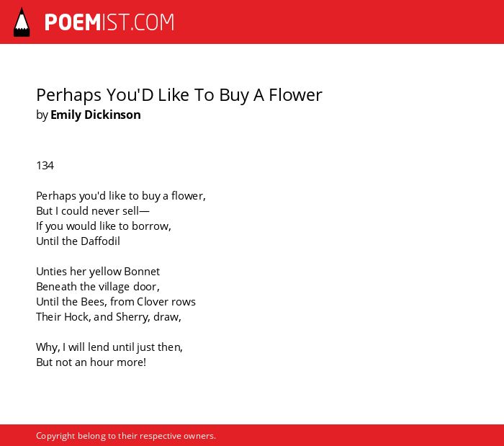Click the word "by" before author name

(x=42, y=115)
